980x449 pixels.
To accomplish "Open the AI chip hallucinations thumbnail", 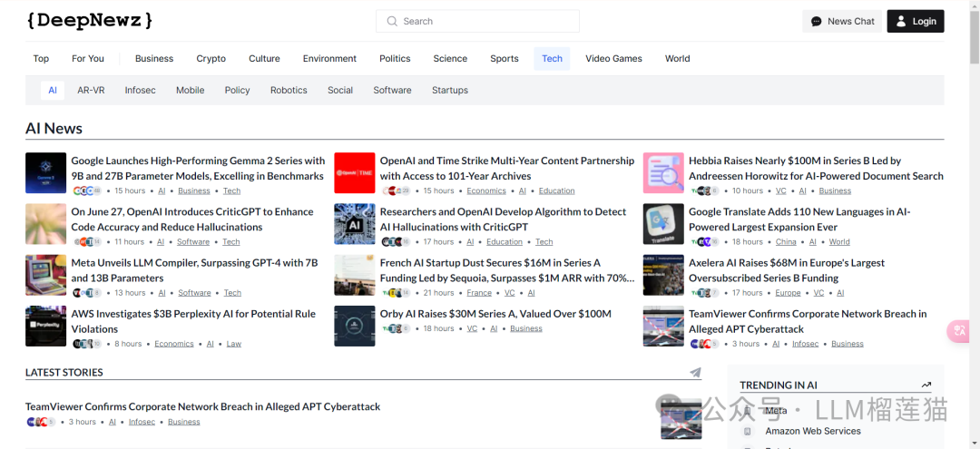I will tap(355, 223).
